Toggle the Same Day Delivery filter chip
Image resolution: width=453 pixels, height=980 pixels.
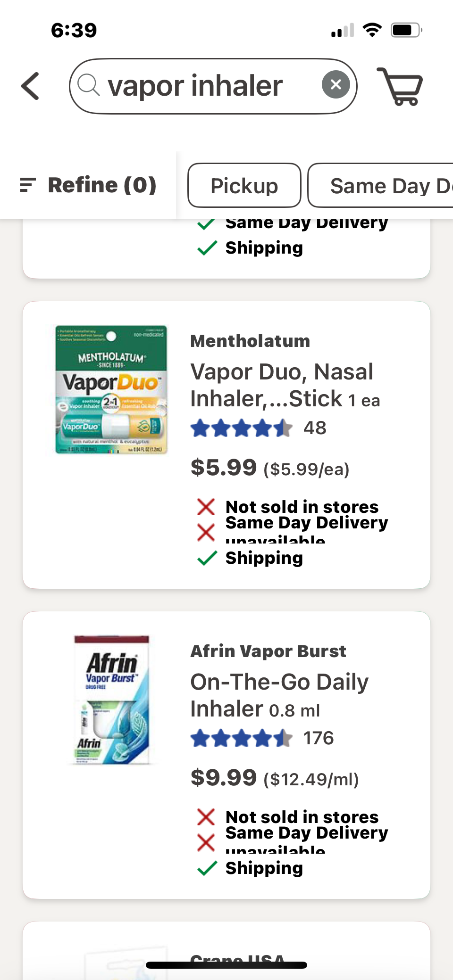pyautogui.click(x=387, y=186)
